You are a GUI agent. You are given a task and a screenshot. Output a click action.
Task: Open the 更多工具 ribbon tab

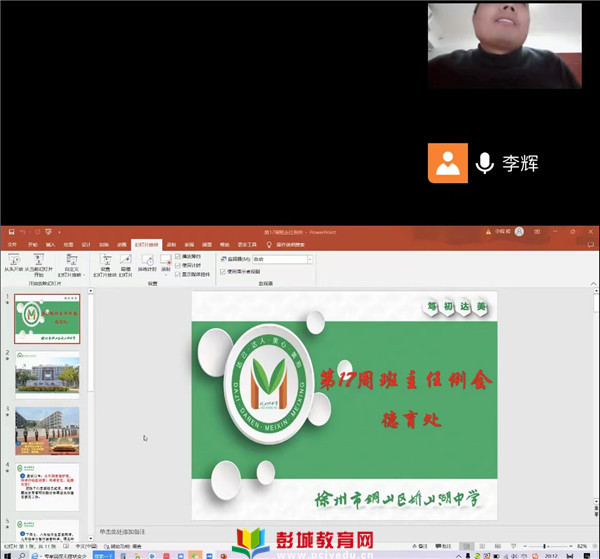click(x=247, y=244)
